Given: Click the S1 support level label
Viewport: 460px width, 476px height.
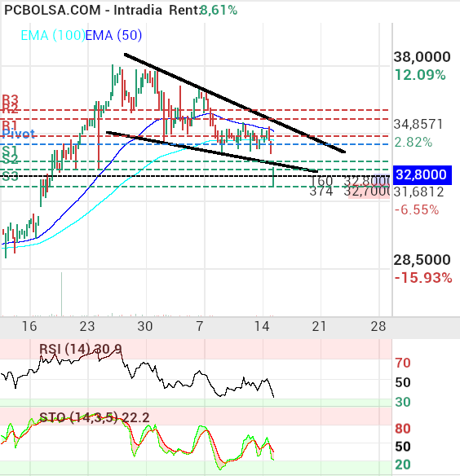Looking at the screenshot, I should point(10,151).
